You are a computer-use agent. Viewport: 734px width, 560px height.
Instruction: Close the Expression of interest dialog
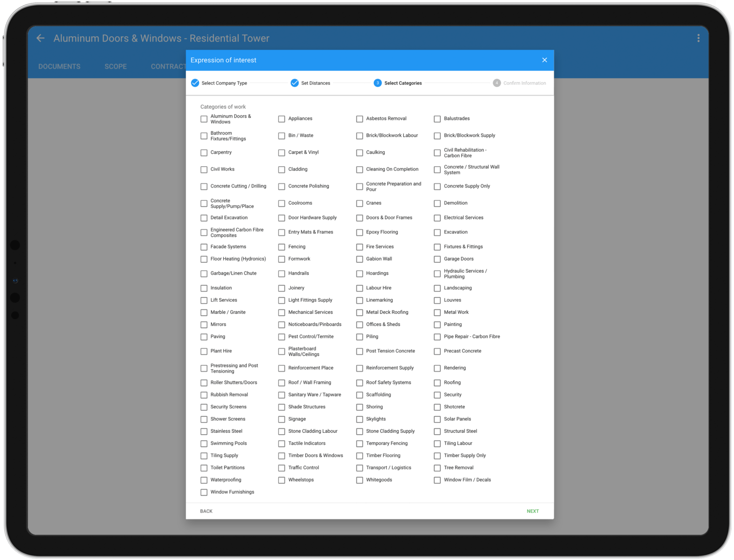[x=544, y=60]
